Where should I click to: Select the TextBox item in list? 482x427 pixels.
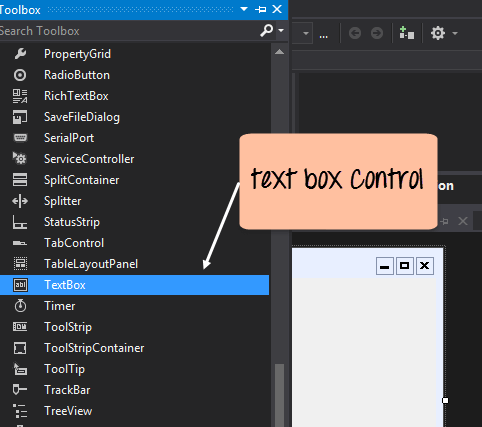pos(134,285)
